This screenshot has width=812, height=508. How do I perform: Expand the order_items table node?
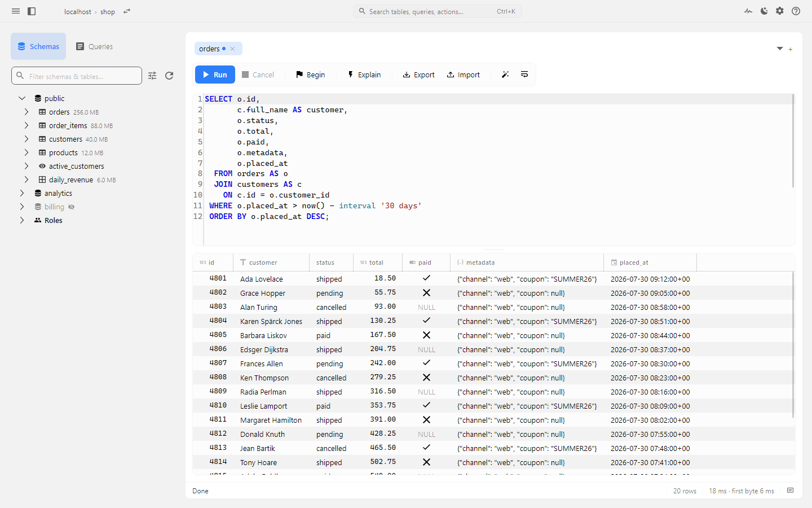tap(27, 125)
